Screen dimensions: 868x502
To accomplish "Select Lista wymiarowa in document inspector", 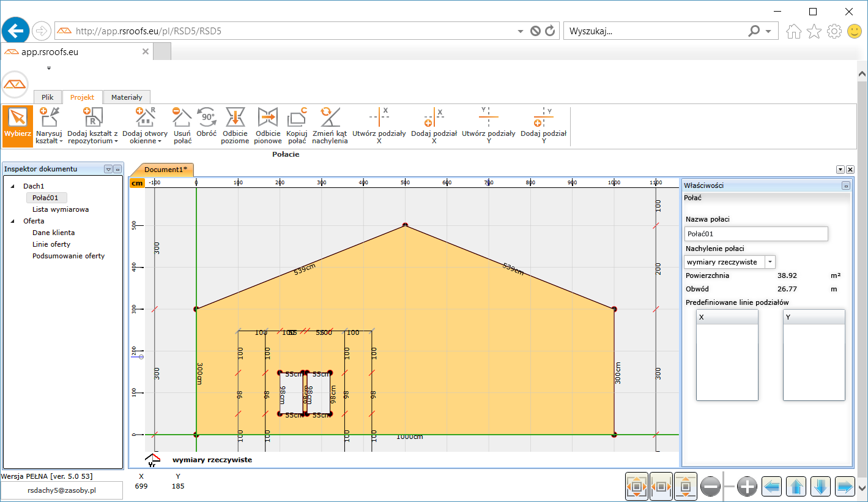I will (61, 209).
